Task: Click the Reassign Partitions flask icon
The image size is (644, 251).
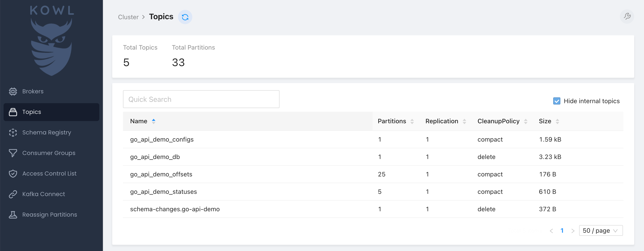Action: pos(13,215)
